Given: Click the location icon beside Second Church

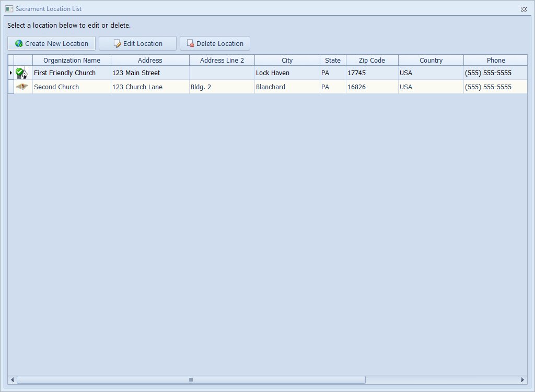Looking at the screenshot, I should point(22,87).
